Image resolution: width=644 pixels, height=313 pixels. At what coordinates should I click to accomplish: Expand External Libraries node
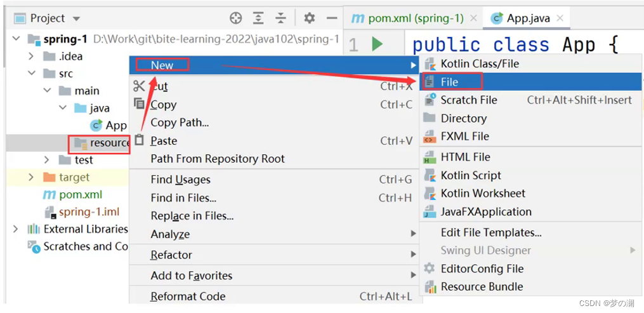point(16,229)
